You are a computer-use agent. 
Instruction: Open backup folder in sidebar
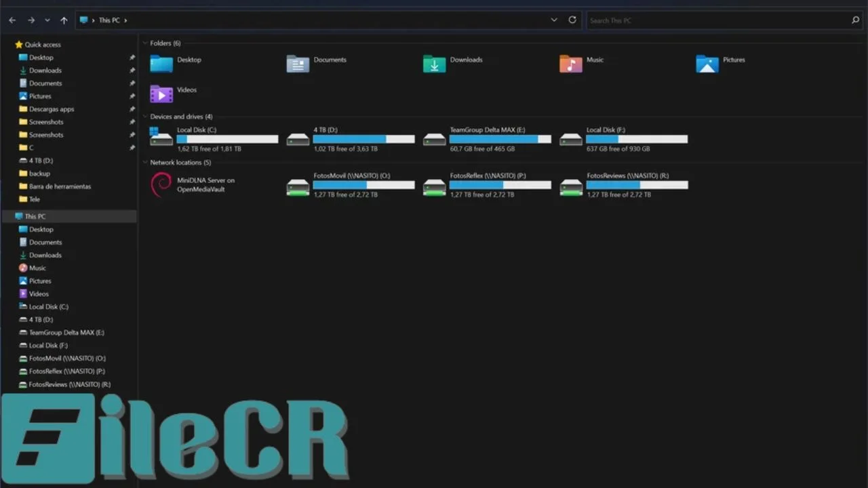point(39,174)
